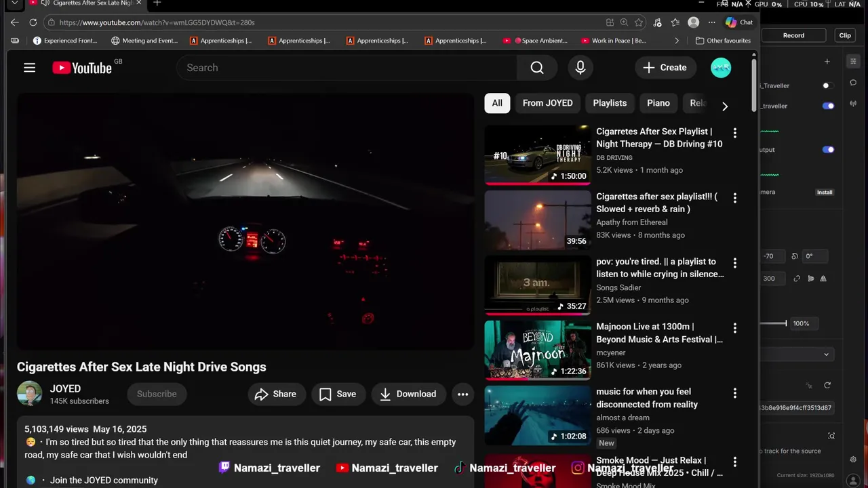868x488 pixels.
Task: Click the YouTube search magnifier button
Action: point(537,68)
